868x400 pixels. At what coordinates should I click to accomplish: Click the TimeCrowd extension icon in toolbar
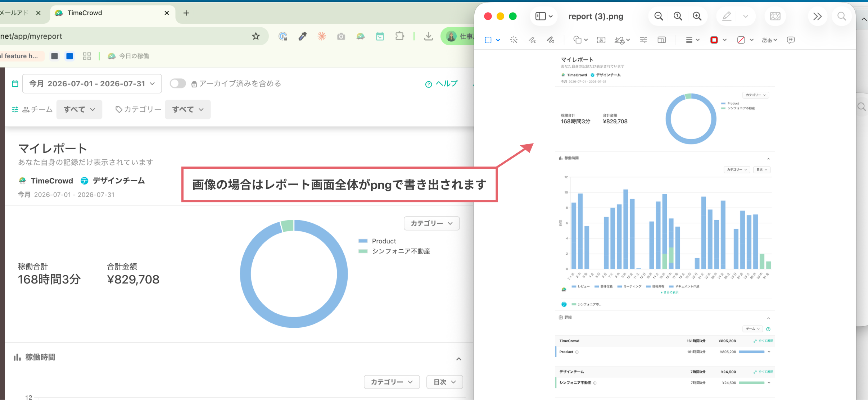coord(360,36)
